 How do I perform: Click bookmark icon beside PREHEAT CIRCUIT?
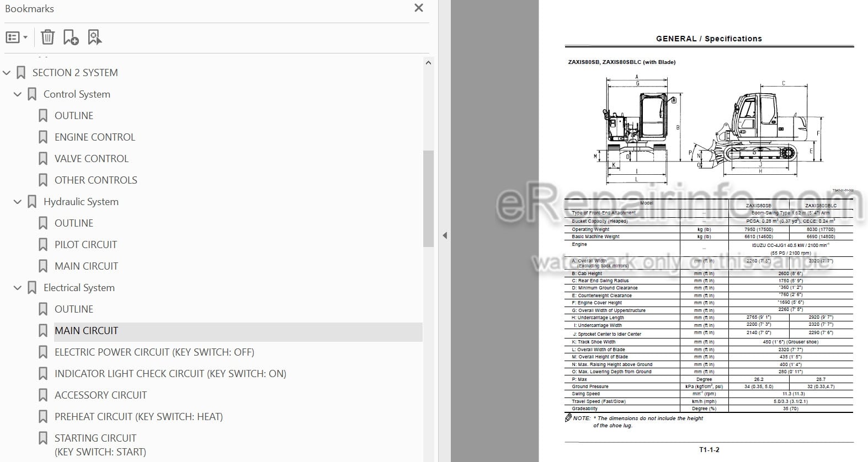pyautogui.click(x=43, y=417)
